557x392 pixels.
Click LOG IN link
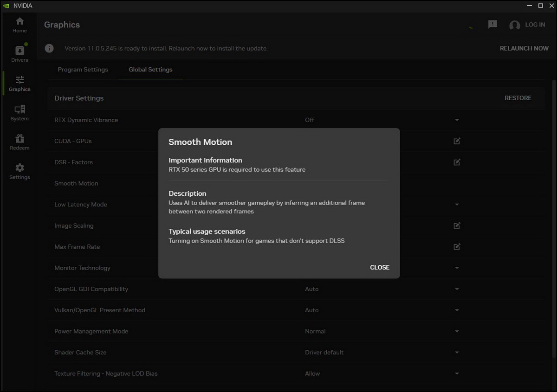click(x=535, y=25)
